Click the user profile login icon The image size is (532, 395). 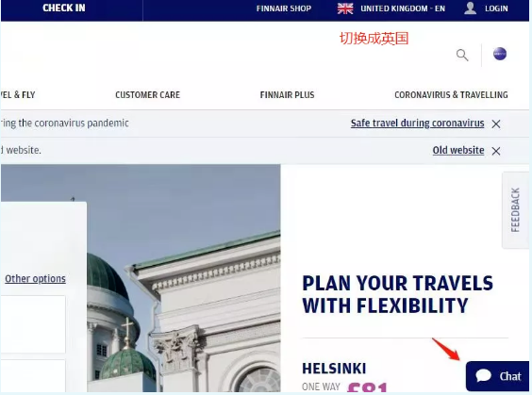[x=471, y=8]
